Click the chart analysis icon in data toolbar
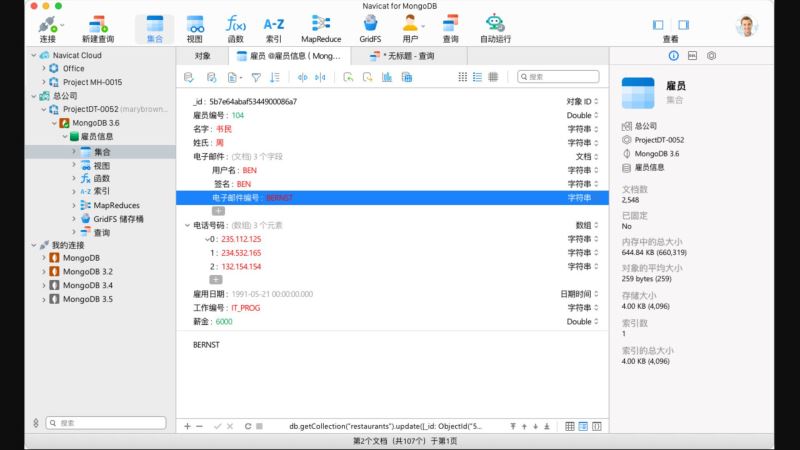800x450 pixels. [387, 77]
